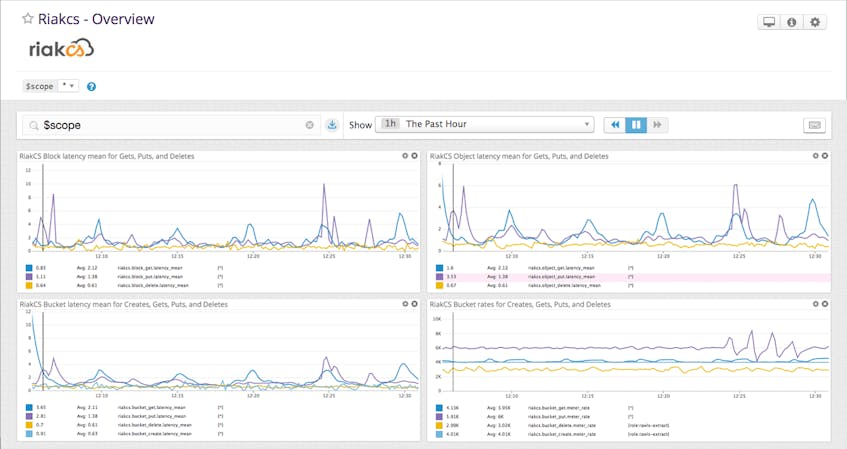Select riakcs.object_get.latency_mean legend text
The height and width of the screenshot is (449, 847).
coord(561,268)
